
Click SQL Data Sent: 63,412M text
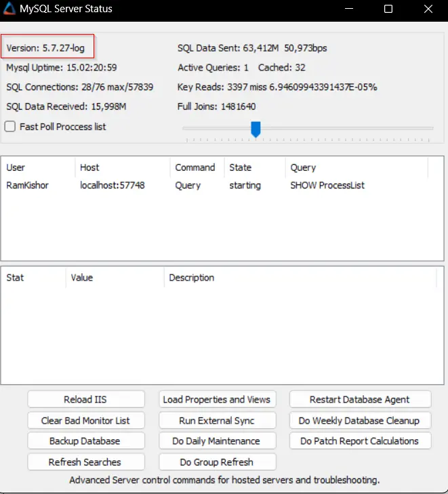click(228, 48)
